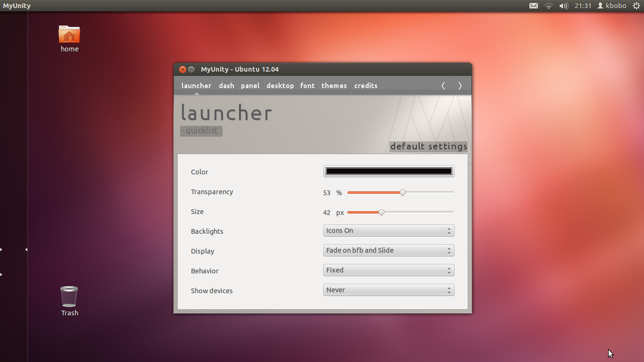Open the mail indicator envelope icon
This screenshot has width=644, height=362.
click(534, 6)
